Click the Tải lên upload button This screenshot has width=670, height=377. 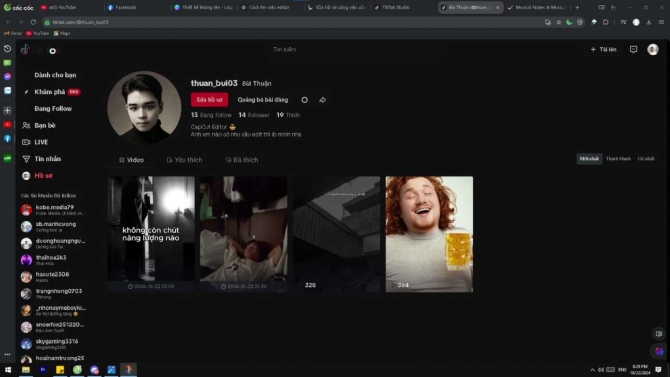[x=603, y=50]
